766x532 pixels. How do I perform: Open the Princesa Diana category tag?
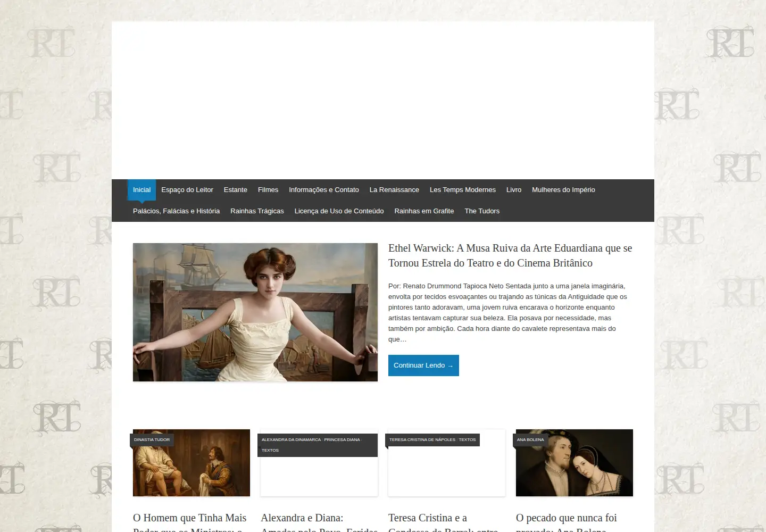point(342,440)
